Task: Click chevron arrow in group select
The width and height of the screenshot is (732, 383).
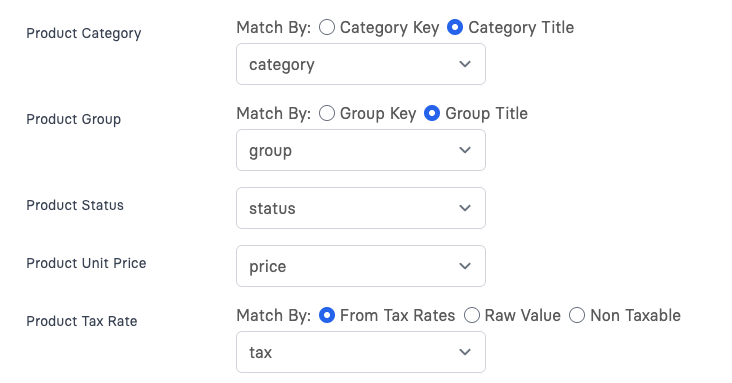Action: point(465,150)
